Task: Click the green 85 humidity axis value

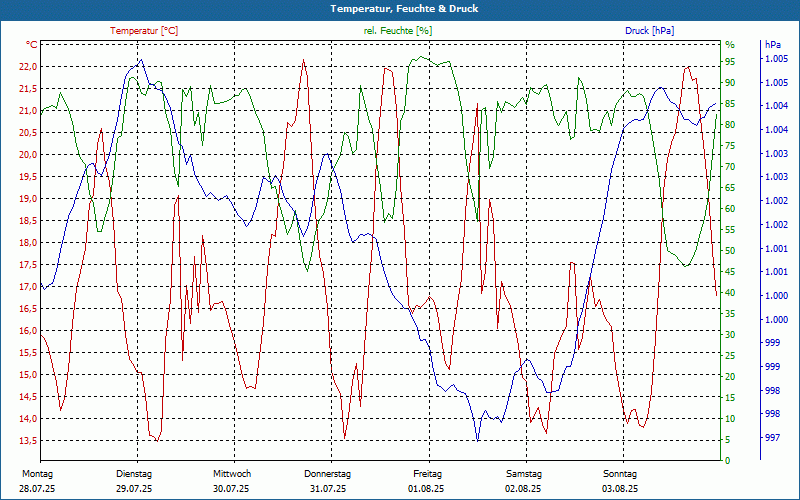Action: click(x=730, y=104)
